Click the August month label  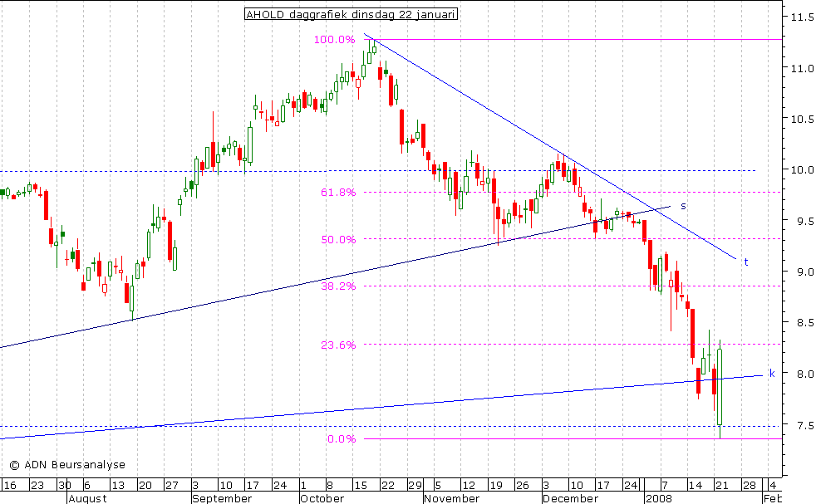(87, 499)
